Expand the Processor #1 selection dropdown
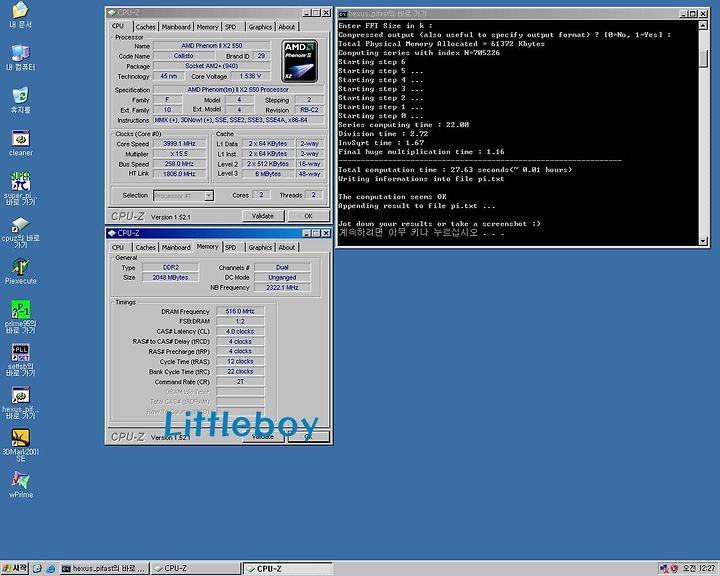Image resolution: width=720 pixels, height=576 pixels. coord(209,196)
